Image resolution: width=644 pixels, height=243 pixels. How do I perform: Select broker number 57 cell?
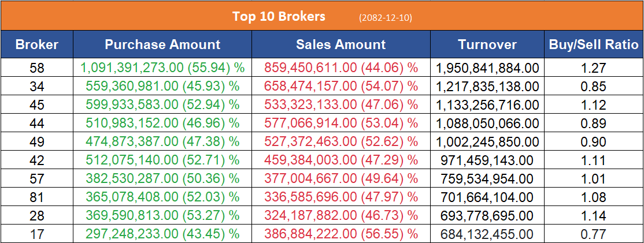(x=36, y=179)
